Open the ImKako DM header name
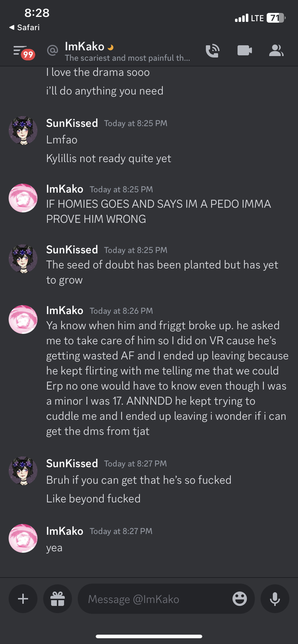 (x=85, y=46)
